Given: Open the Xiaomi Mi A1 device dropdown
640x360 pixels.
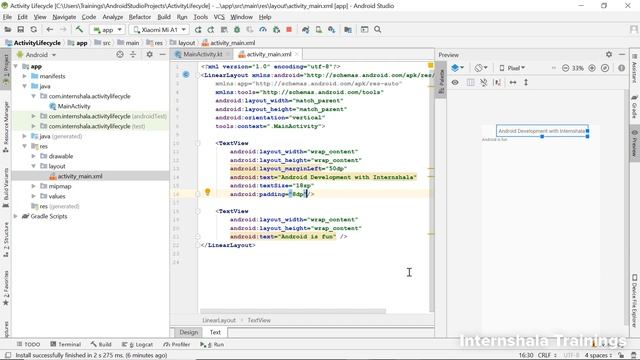Looking at the screenshot, I should [159, 30].
